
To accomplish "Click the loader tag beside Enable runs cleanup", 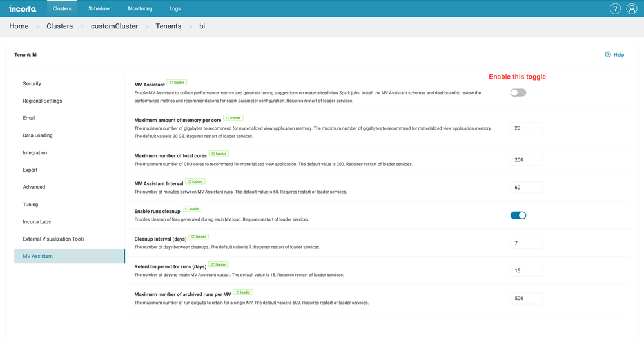I will click(192, 209).
